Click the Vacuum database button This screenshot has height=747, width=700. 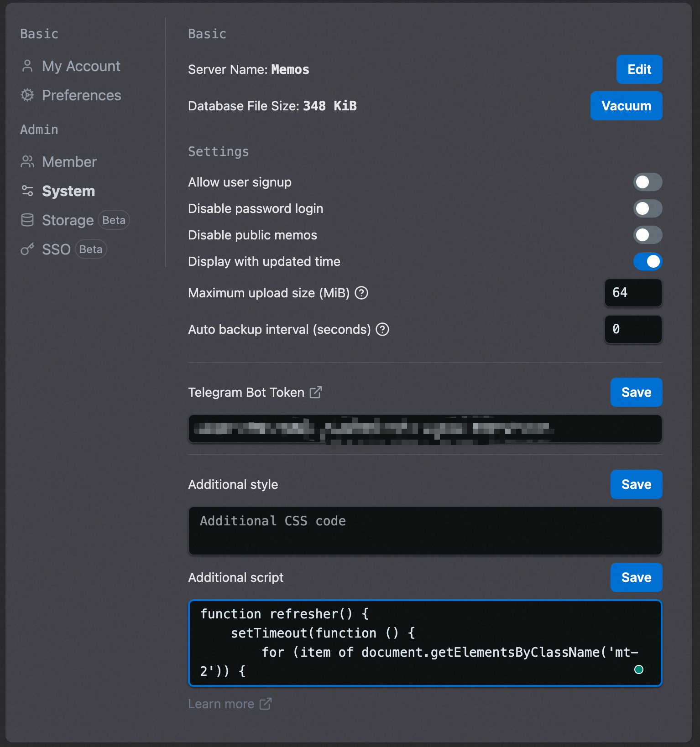pyautogui.click(x=626, y=106)
